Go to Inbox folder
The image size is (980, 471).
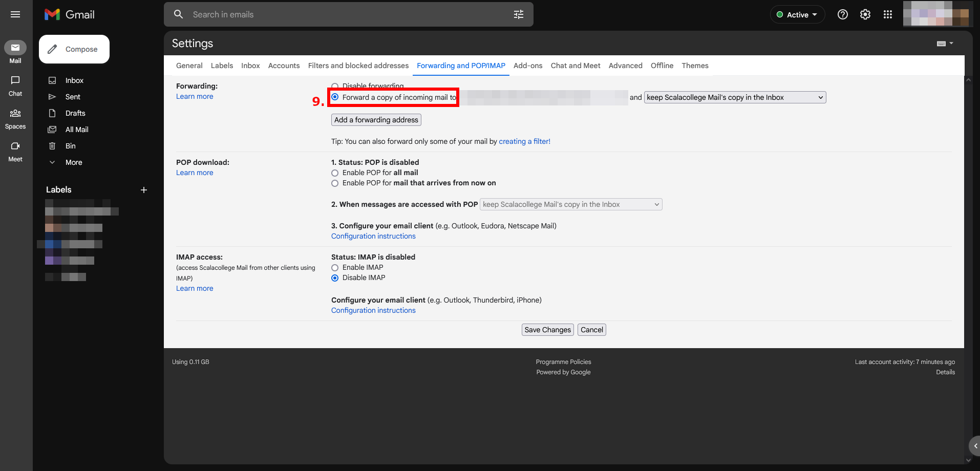coord(74,80)
